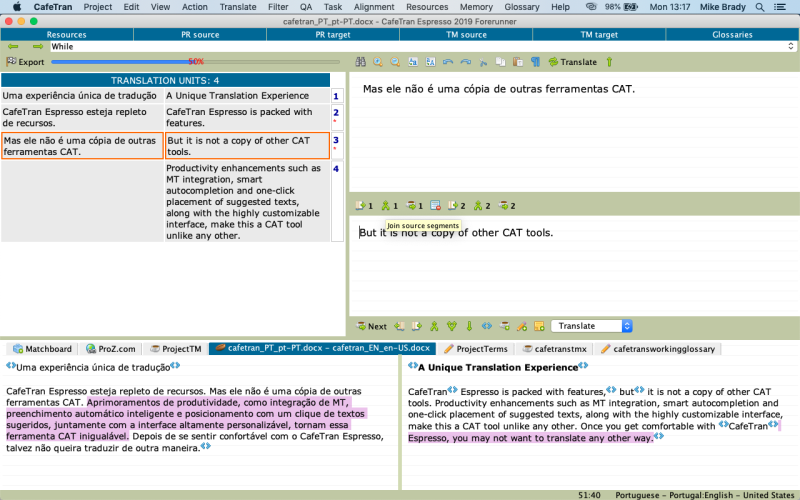Viewport: 800px width, 500px height.
Task: Click the green back arrow icon
Action: tap(13, 46)
